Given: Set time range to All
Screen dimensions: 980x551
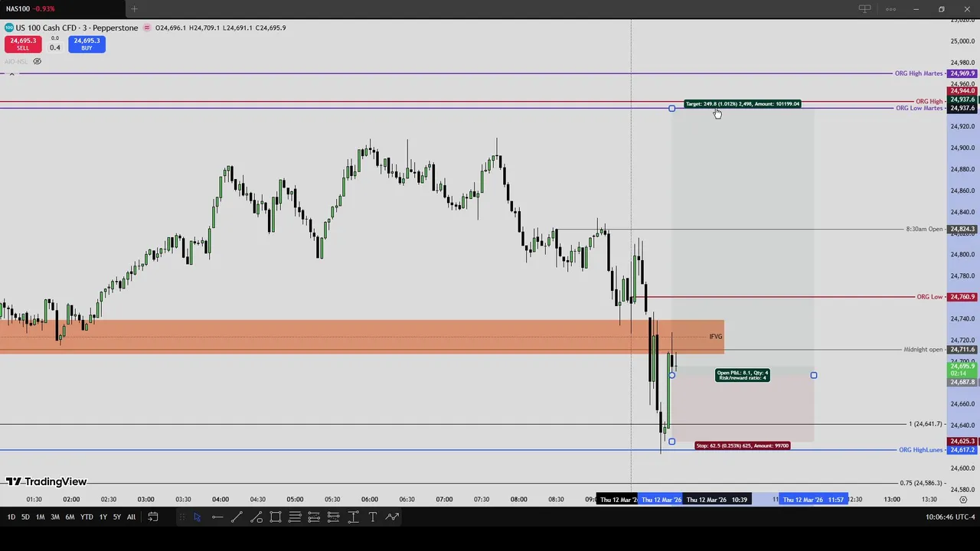Looking at the screenshot, I should click(x=131, y=517).
